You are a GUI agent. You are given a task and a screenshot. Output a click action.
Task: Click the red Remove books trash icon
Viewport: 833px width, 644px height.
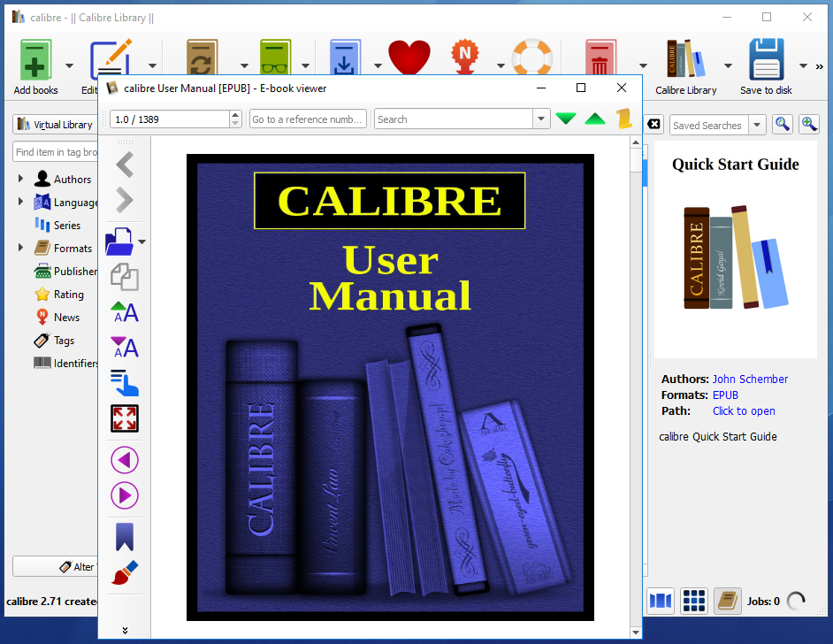point(600,57)
